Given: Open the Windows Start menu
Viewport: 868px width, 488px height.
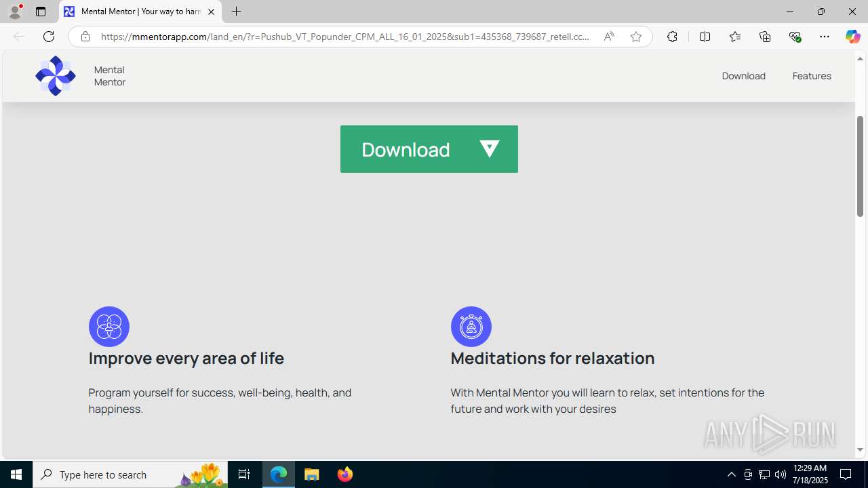Looking at the screenshot, I should pyautogui.click(x=16, y=474).
